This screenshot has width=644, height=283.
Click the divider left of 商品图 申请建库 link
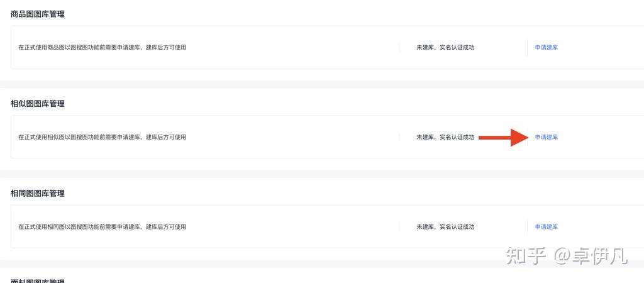[x=527, y=48]
